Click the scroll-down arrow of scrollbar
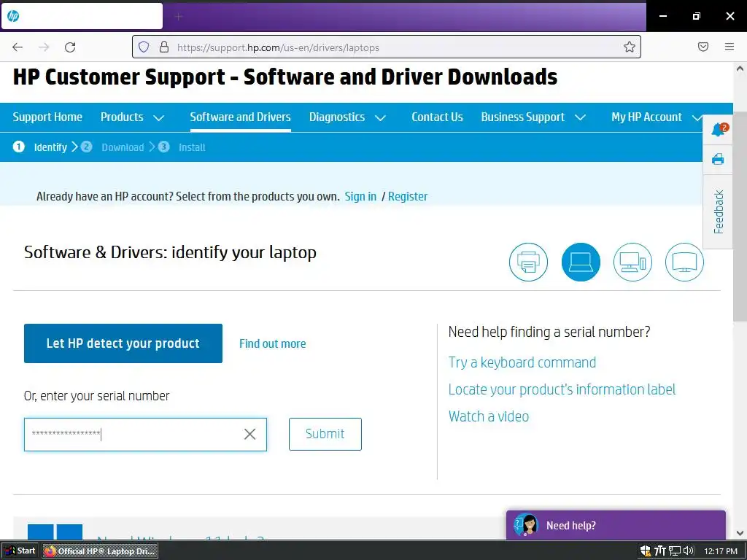 click(x=740, y=533)
